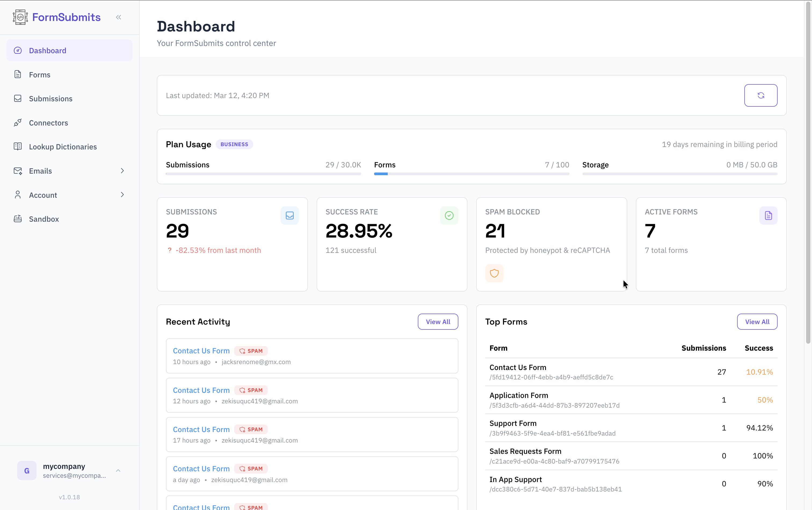This screenshot has height=510, width=812.
Task: Click the refresh dashboard icon button
Action: point(760,95)
